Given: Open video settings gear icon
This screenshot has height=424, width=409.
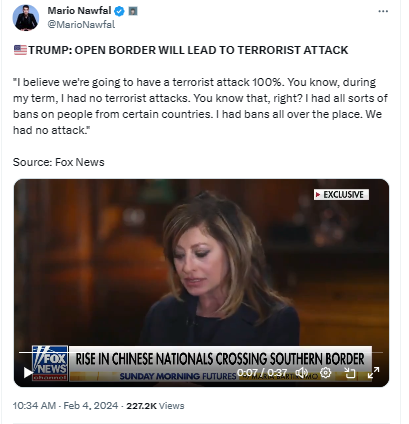Looking at the screenshot, I should [325, 372].
